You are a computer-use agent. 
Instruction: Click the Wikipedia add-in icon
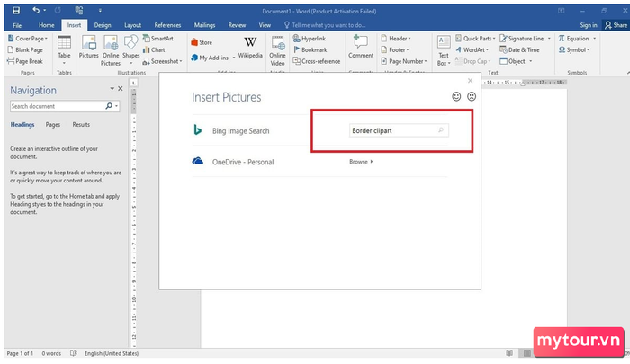(x=250, y=48)
